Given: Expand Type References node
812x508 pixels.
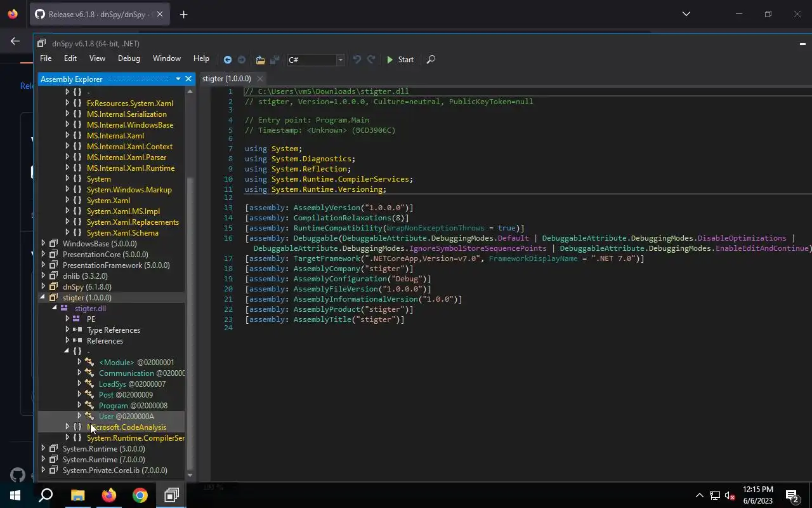Looking at the screenshot, I should pos(67,330).
